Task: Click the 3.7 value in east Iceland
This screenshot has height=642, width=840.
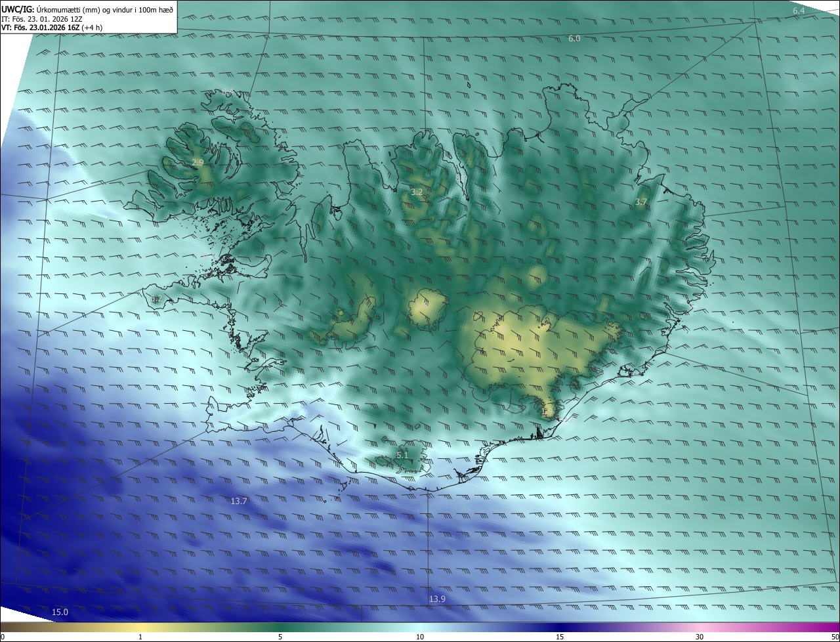Action: point(641,202)
